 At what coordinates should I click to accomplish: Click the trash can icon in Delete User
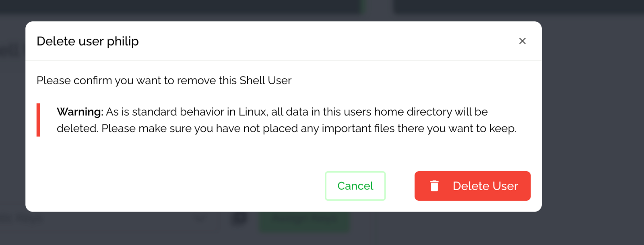434,186
